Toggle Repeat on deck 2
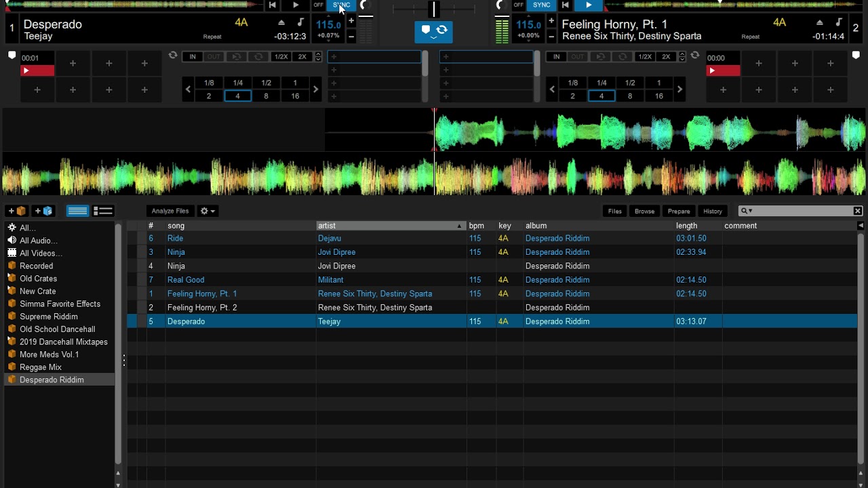Screen dimensions: 868x488 pyautogui.click(x=751, y=37)
